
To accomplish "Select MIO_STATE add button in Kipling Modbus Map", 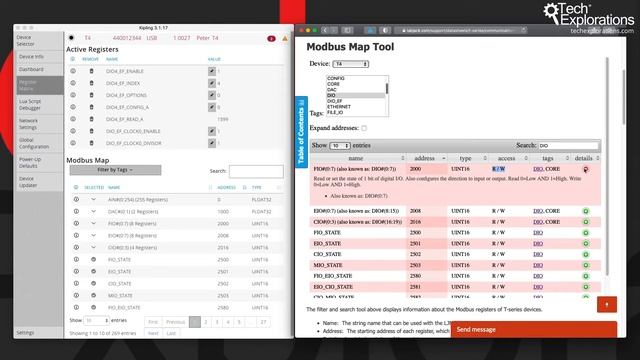I will pyautogui.click(x=93, y=296).
